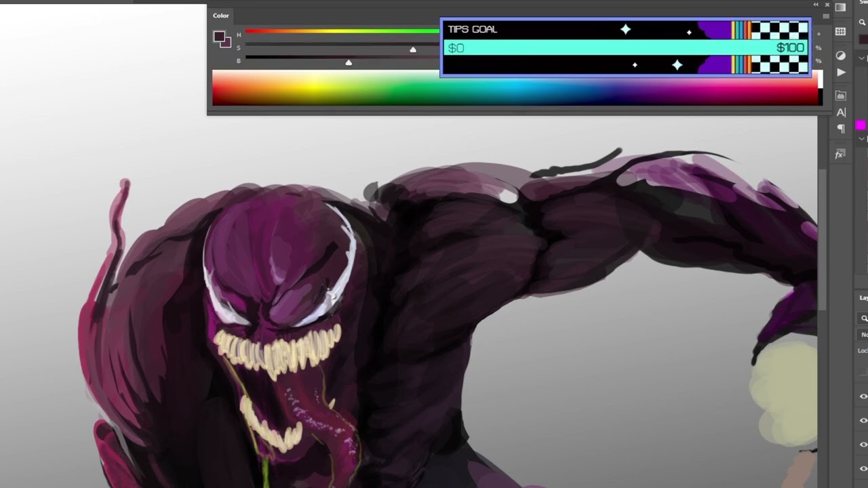The width and height of the screenshot is (868, 488).
Task: Click the foreground color swatch in Color panel
Action: [x=220, y=37]
